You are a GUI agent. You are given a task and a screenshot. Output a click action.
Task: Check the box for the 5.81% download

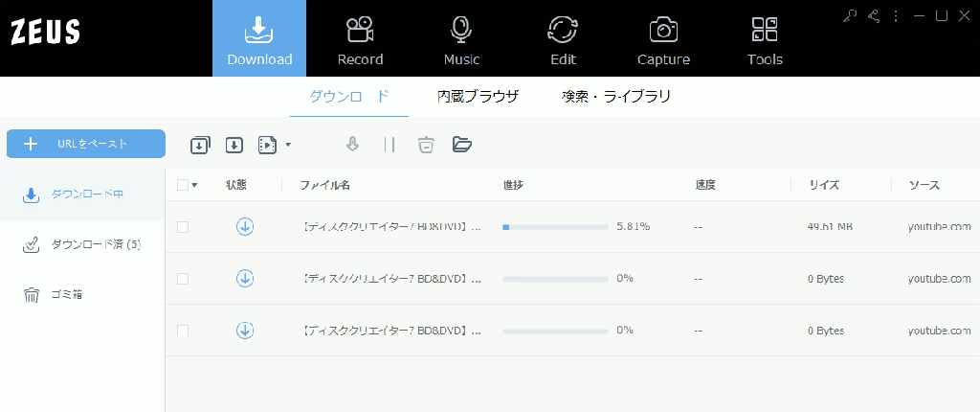click(x=183, y=227)
